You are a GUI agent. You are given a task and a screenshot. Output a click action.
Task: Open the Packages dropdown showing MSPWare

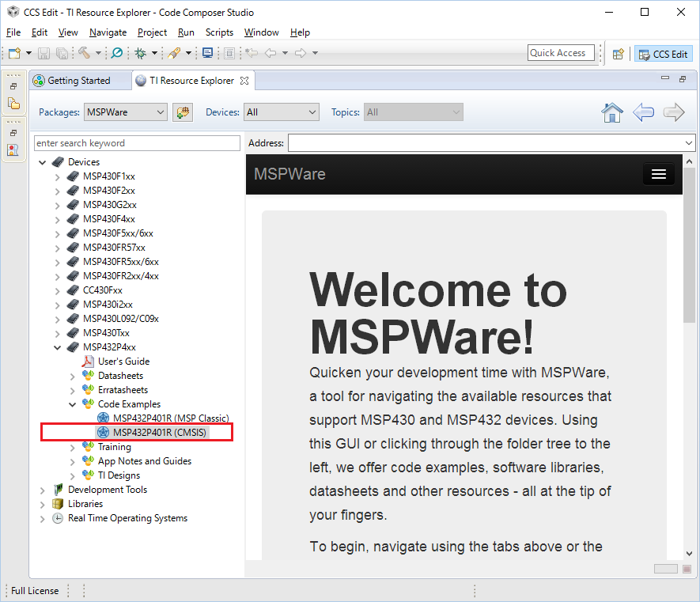[x=126, y=112]
